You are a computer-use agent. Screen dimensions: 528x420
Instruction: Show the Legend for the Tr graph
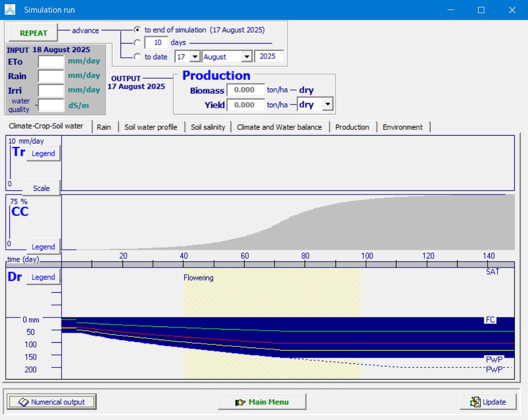coord(43,153)
